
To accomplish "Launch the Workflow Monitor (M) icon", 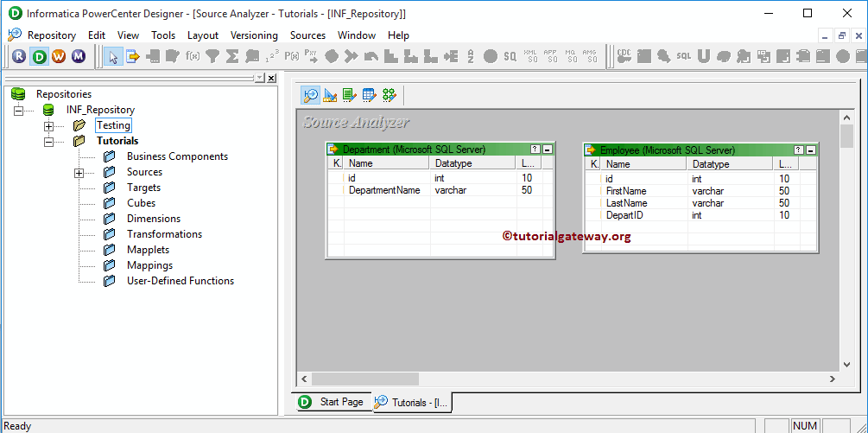I will pyautogui.click(x=79, y=56).
